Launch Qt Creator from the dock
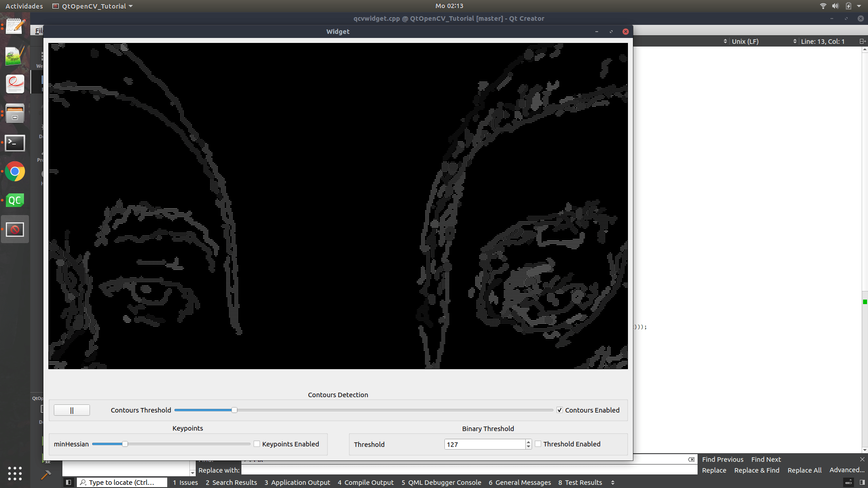This screenshot has height=488, width=868. (15, 200)
